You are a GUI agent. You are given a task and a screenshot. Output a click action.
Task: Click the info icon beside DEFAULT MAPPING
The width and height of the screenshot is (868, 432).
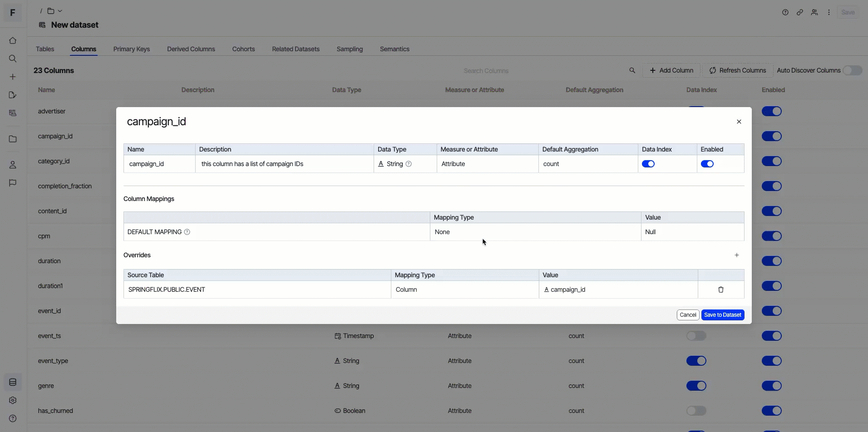tap(187, 232)
